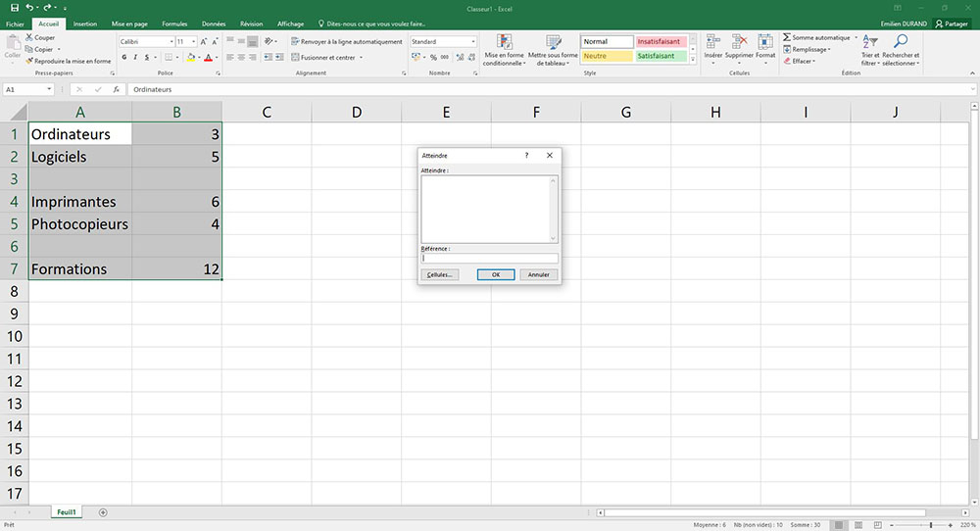
Task: Expand the Standard number format dropdown
Action: pyautogui.click(x=473, y=42)
